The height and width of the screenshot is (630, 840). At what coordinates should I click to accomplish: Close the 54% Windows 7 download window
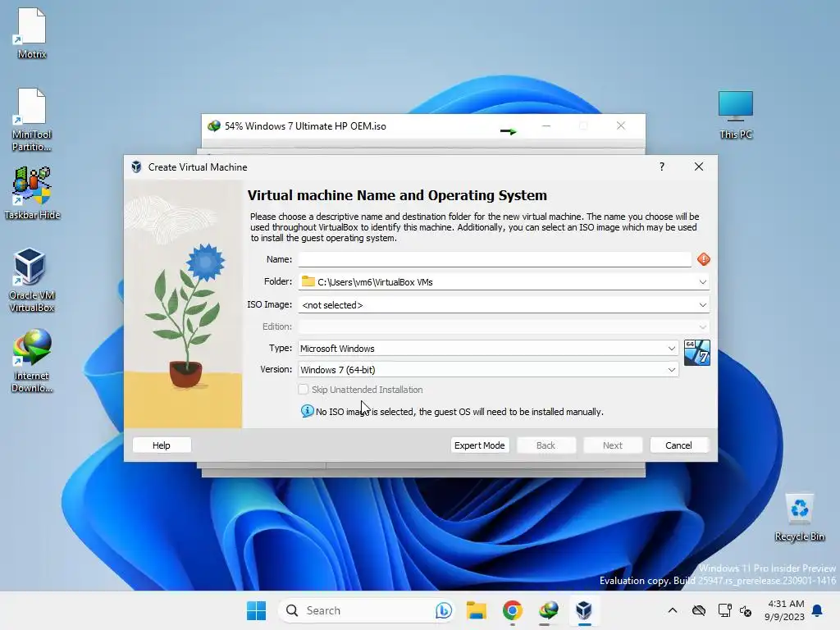620,126
